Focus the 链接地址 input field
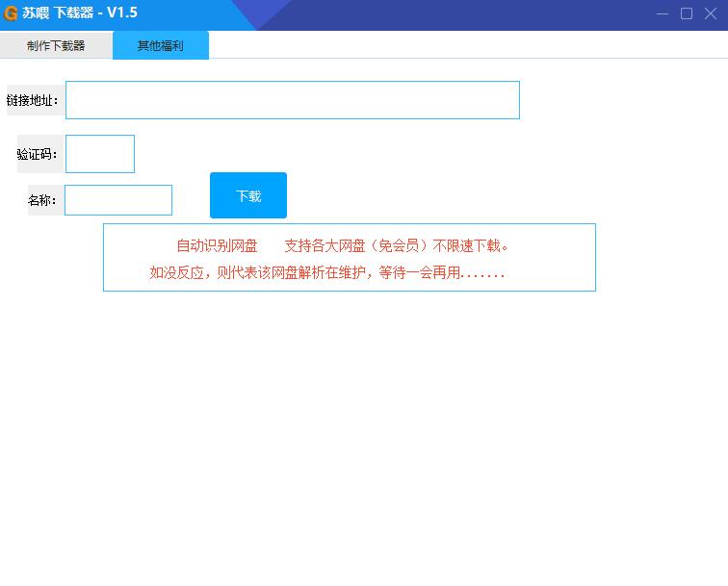The image size is (728, 586). coord(292,100)
